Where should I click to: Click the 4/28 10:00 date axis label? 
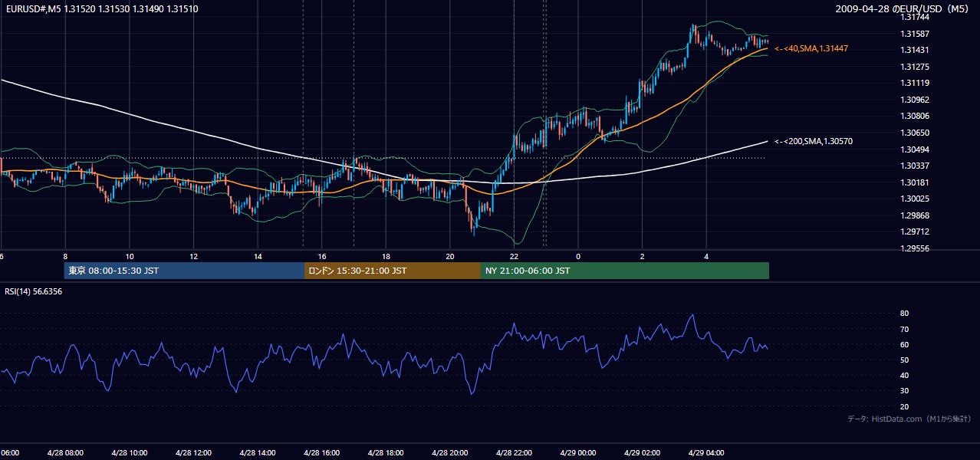pyautogui.click(x=130, y=452)
